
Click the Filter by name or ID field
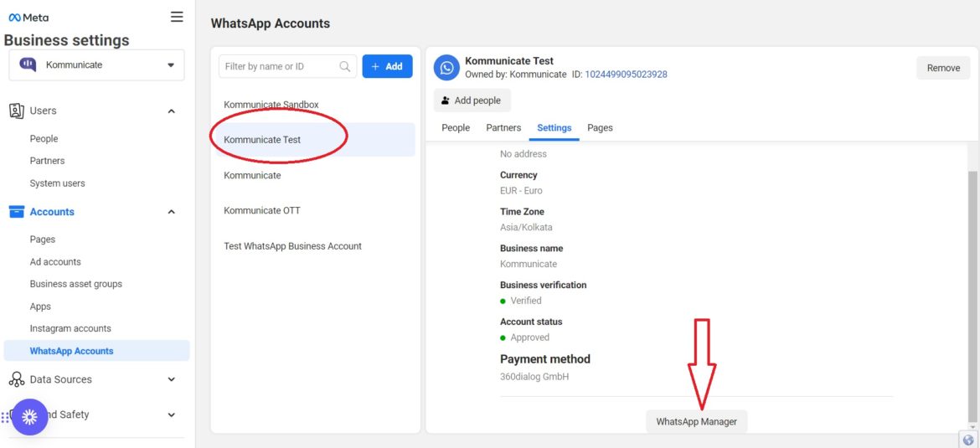click(x=281, y=67)
